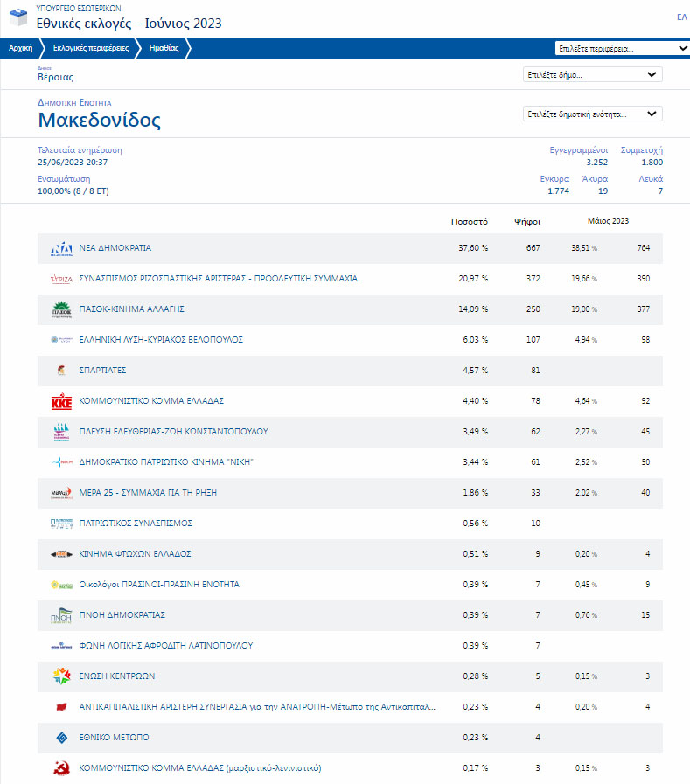The height and width of the screenshot is (784, 690).
Task: Click the 37,60 % percentage cell
Action: (473, 248)
